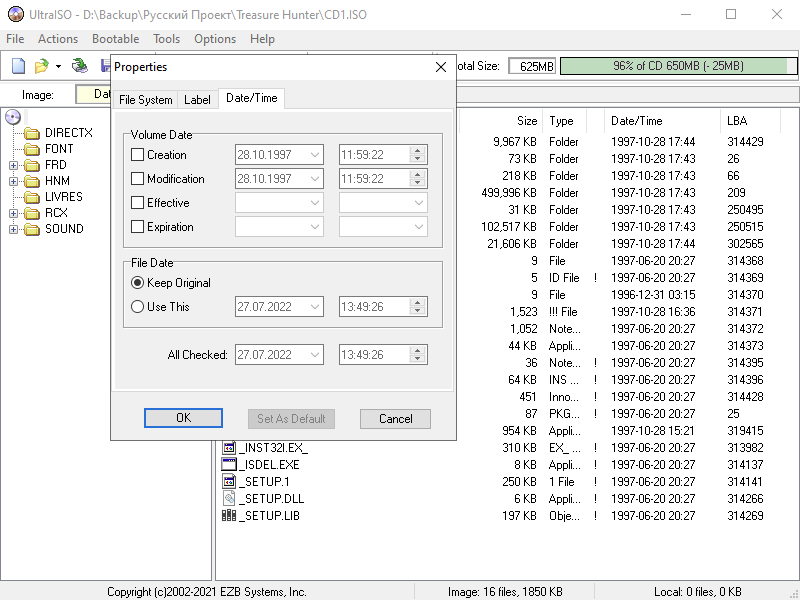Click the CD capacity usage bar
This screenshot has height=600, width=800.
[x=677, y=66]
